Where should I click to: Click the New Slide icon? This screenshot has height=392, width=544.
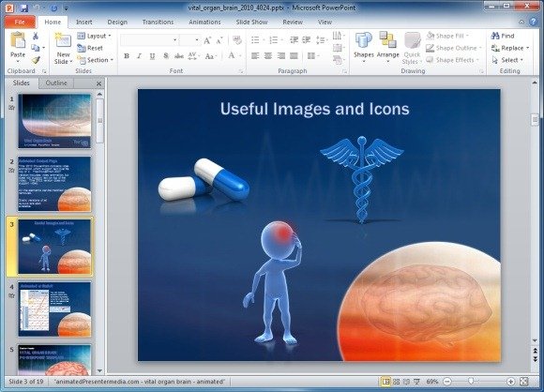(63, 40)
